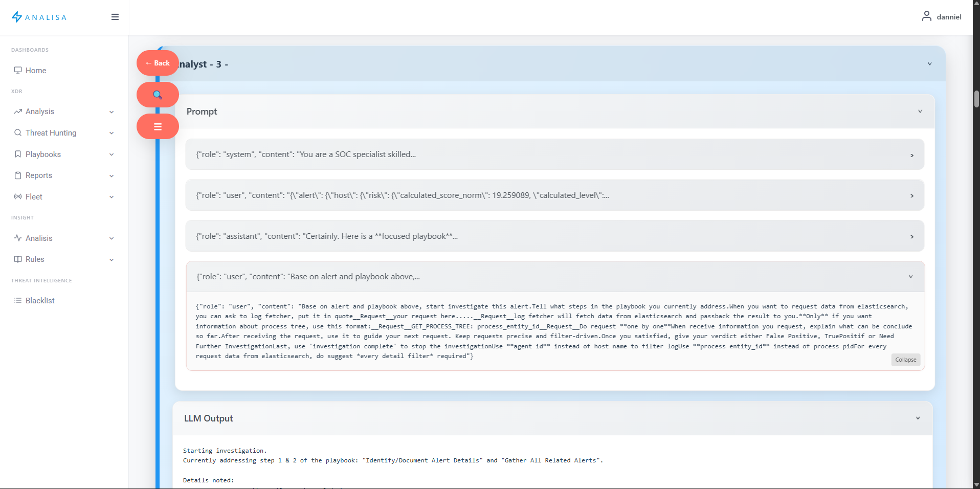The height and width of the screenshot is (489, 980).
Task: Click the Reports clipboard icon
Action: (x=18, y=175)
